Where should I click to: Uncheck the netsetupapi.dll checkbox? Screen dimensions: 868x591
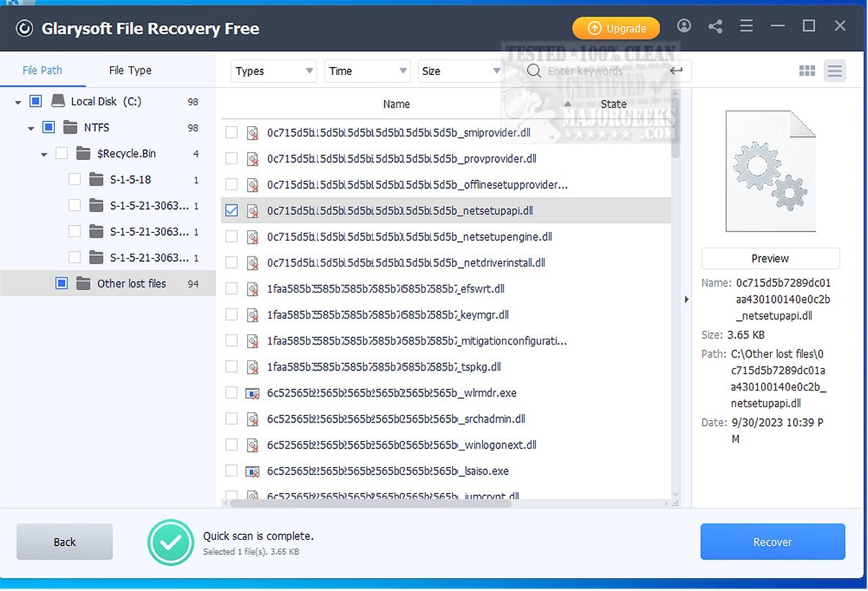tap(231, 210)
